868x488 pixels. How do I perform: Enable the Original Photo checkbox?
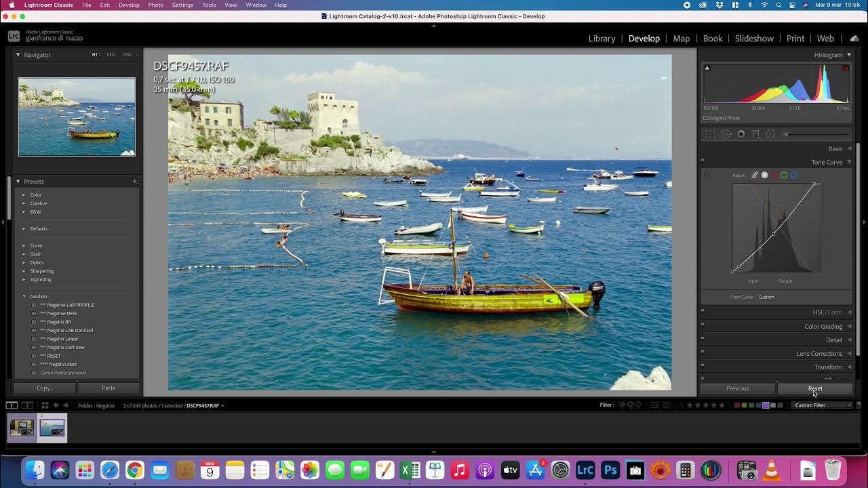tap(706, 118)
